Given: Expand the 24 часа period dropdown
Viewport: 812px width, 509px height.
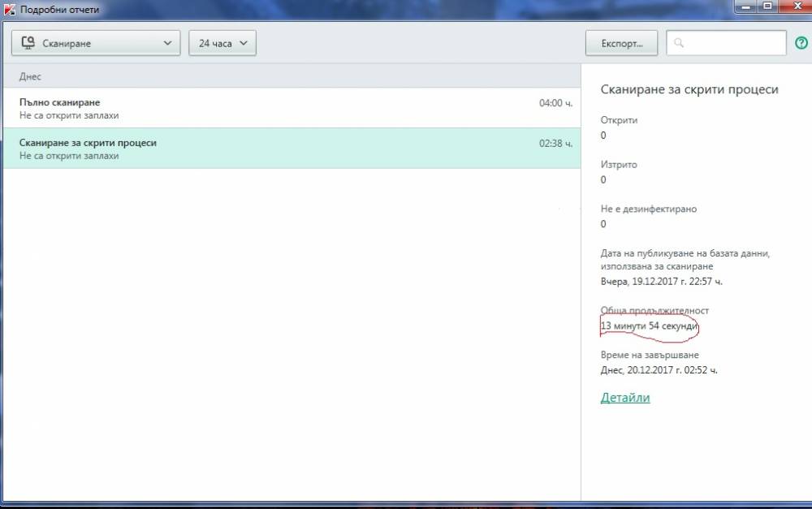Looking at the screenshot, I should pyautogui.click(x=222, y=43).
